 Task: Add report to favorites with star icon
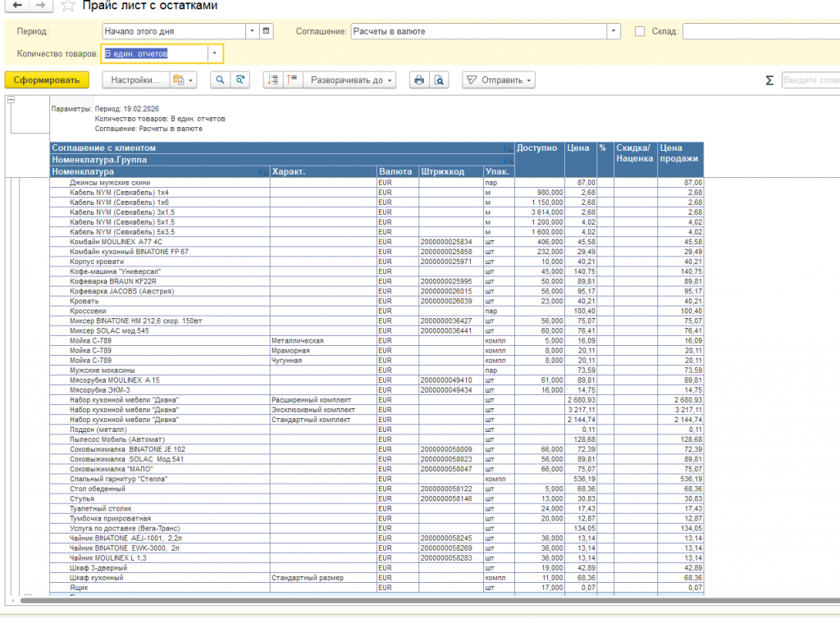(x=69, y=6)
